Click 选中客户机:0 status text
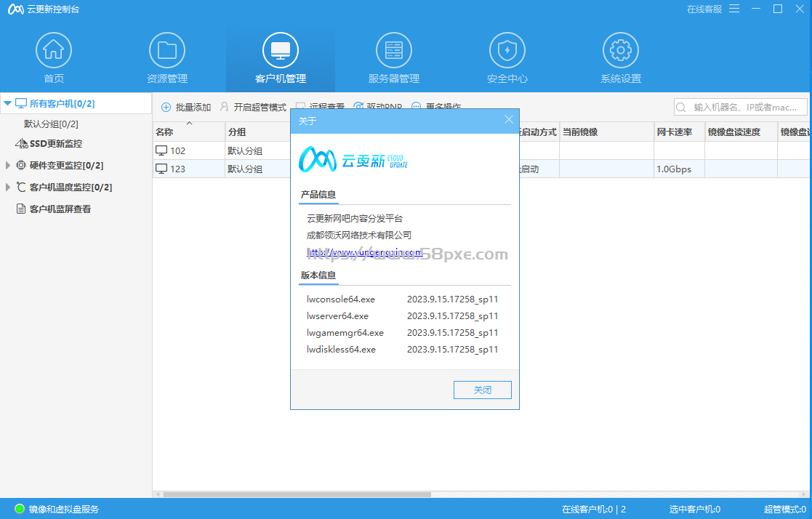Screen dimensions: 812x519 point(694,509)
